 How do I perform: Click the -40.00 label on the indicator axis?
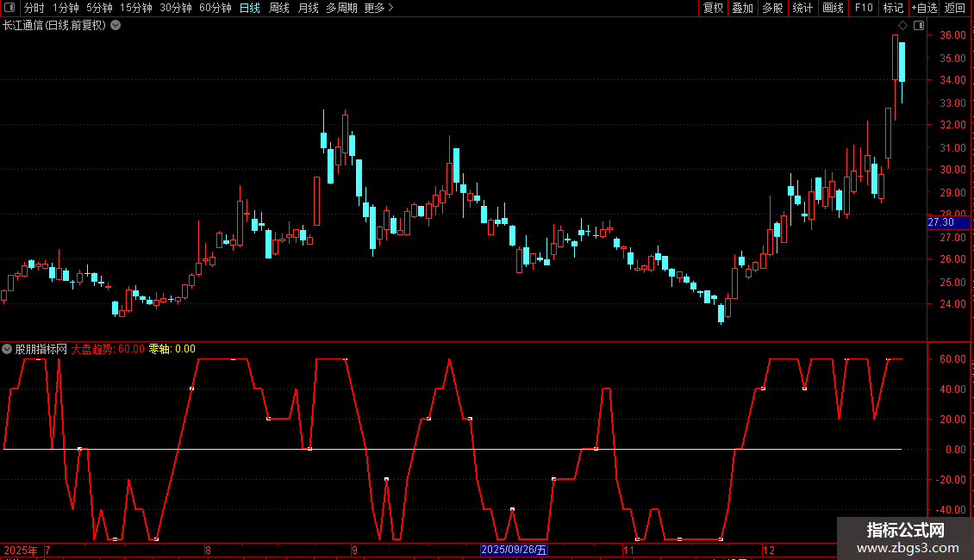pos(951,510)
